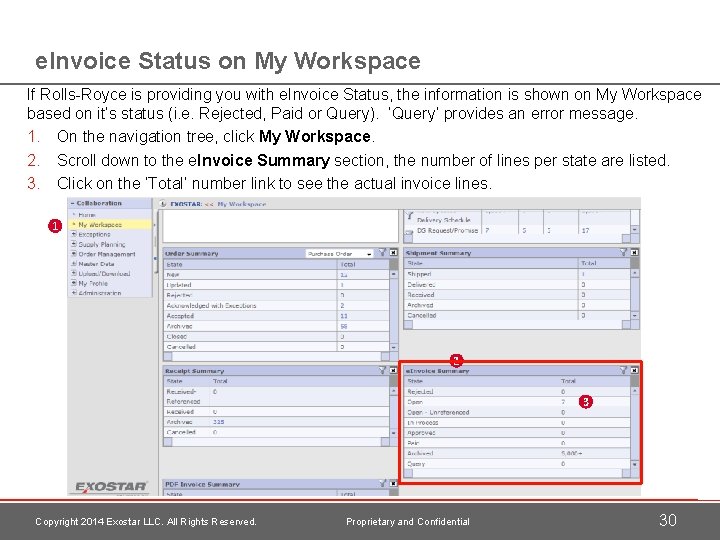Screen dimensions: 720x540
Task: Close the Order Summary panel
Action: click(394, 253)
